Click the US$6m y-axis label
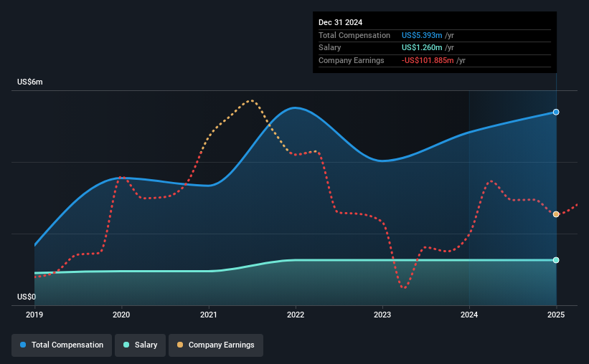 (30, 82)
